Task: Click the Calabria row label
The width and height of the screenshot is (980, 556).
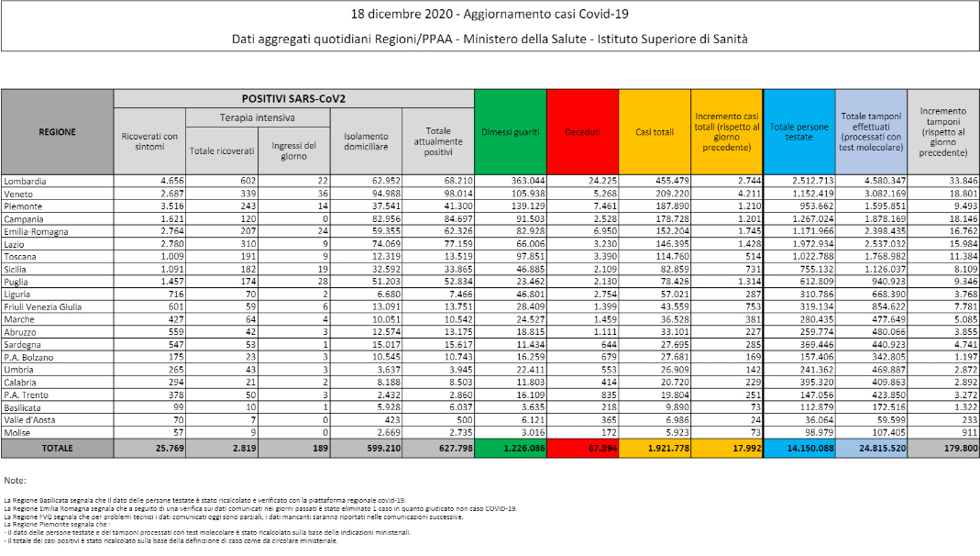Action: pyautogui.click(x=20, y=382)
